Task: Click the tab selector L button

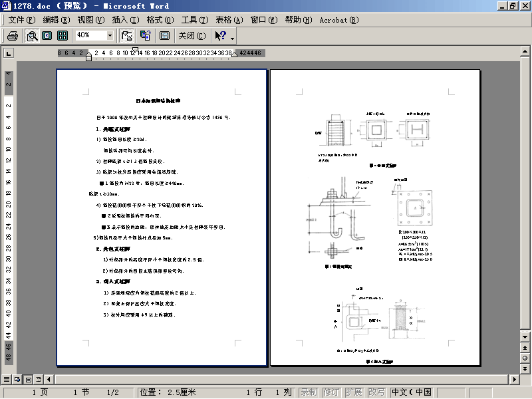Action: click(9, 53)
